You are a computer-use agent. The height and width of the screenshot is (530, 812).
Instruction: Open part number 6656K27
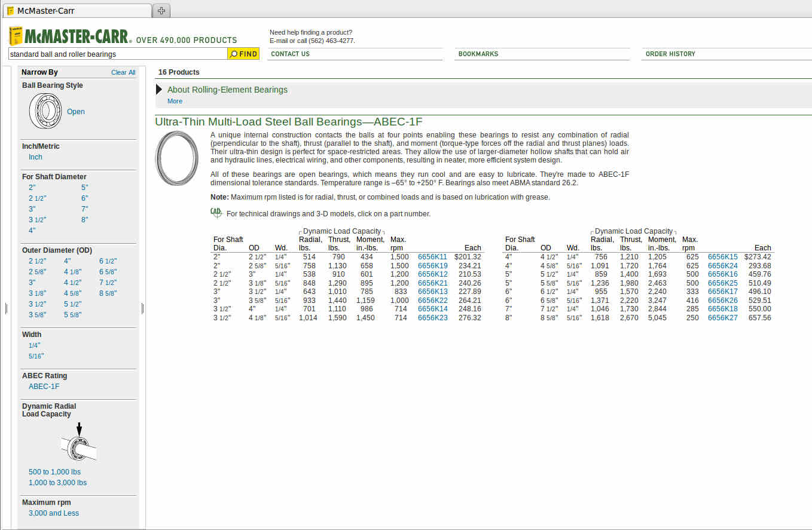(722, 318)
